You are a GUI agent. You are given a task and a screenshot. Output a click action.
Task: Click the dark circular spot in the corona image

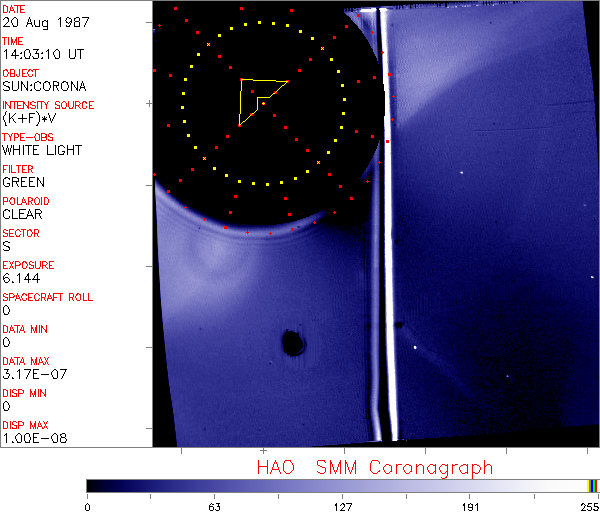pos(293,344)
